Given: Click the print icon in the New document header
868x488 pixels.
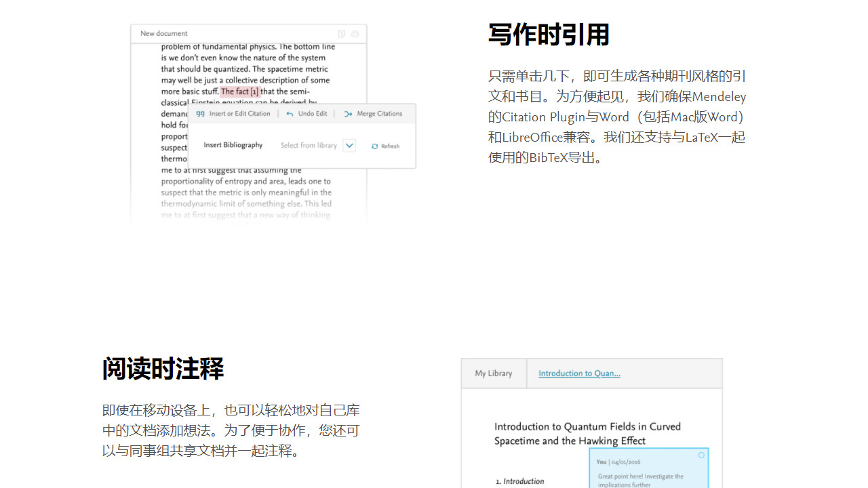Looking at the screenshot, I should coord(355,33).
